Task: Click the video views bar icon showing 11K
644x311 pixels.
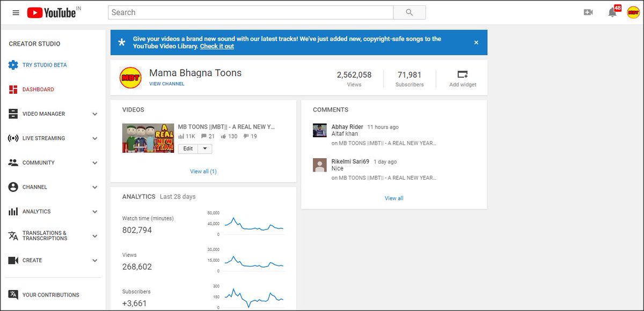Action: tap(181, 136)
